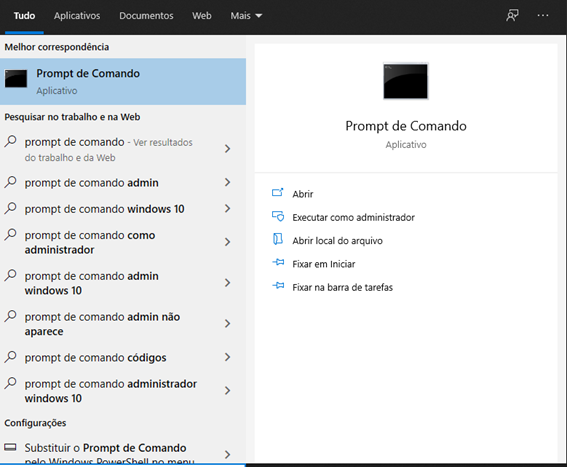Viewport: 567px width, 467px height.
Task: Open 'Substituir o Prompt de Comando' settings result
Action: click(123, 450)
